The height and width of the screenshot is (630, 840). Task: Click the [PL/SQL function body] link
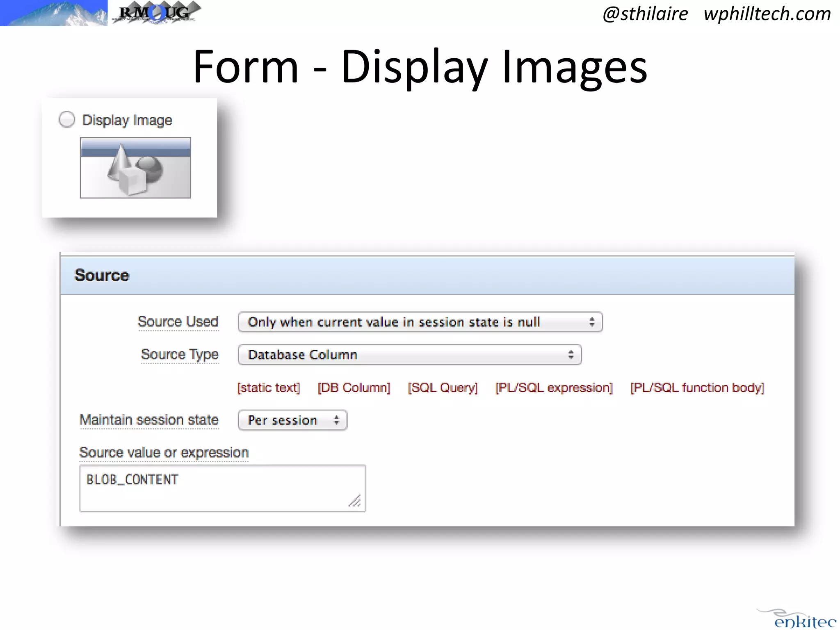[x=698, y=388]
